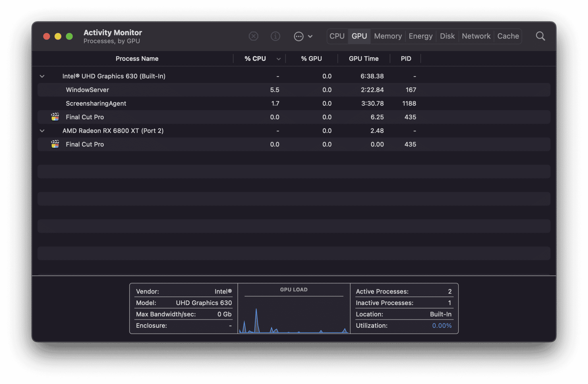This screenshot has width=588, height=384.
Task: Open the dropdown chevron next to the ellipsis
Action: point(310,36)
